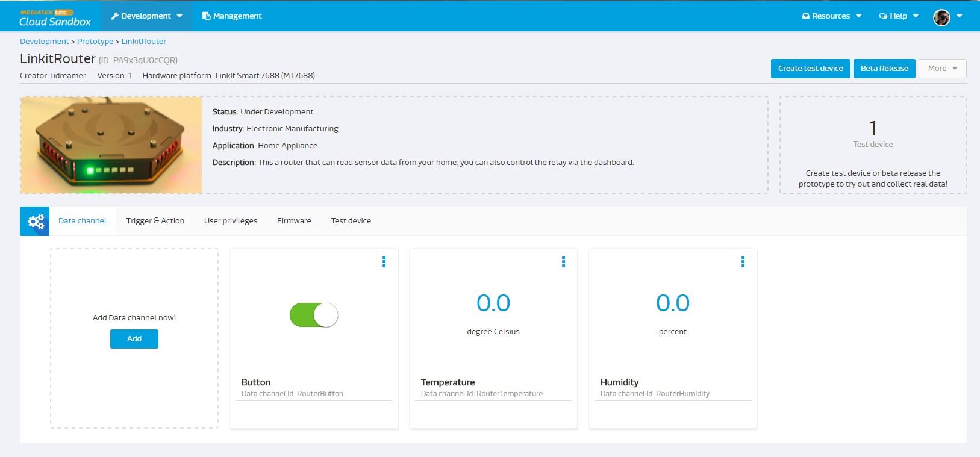Viewport: 980px width, 457px height.
Task: Click the 'percent' unit label
Action: click(x=673, y=332)
